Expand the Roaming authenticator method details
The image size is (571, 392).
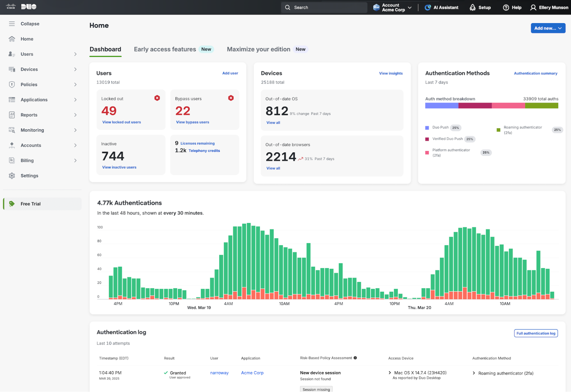pos(474,373)
